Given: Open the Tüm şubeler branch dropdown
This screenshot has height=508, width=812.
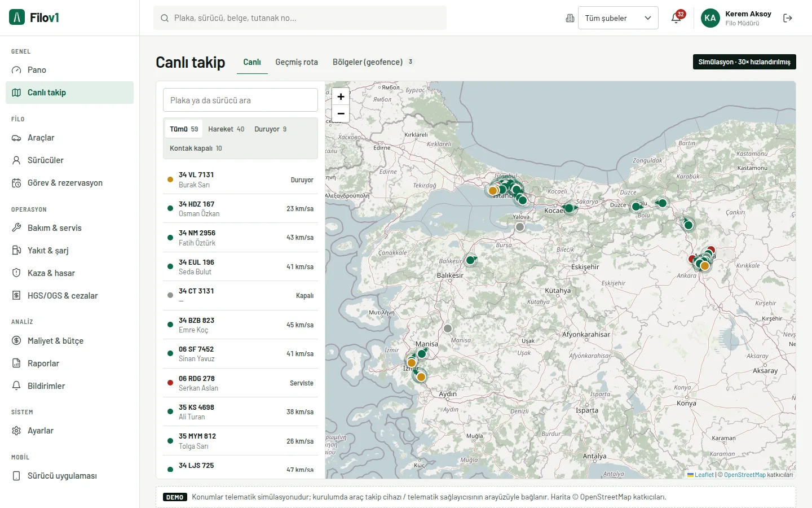Looking at the screenshot, I should coord(618,18).
